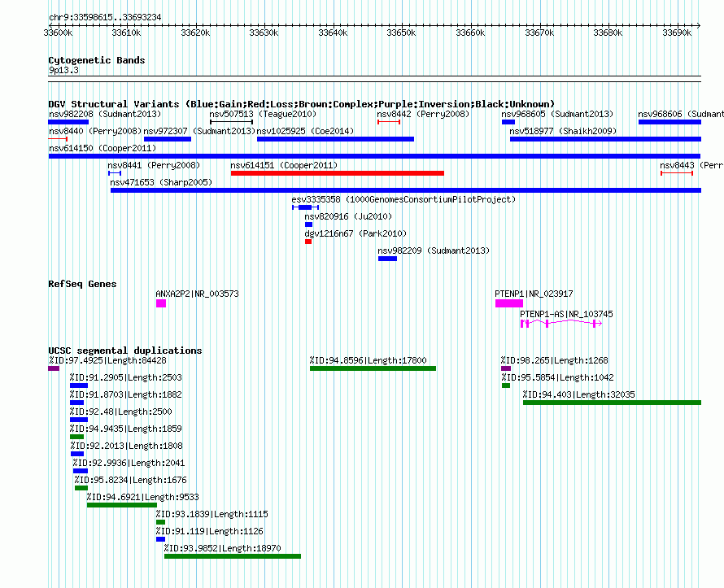Select the nsv614150 (Cooper2011) label
This screenshot has width=724, height=588.
pos(102,148)
